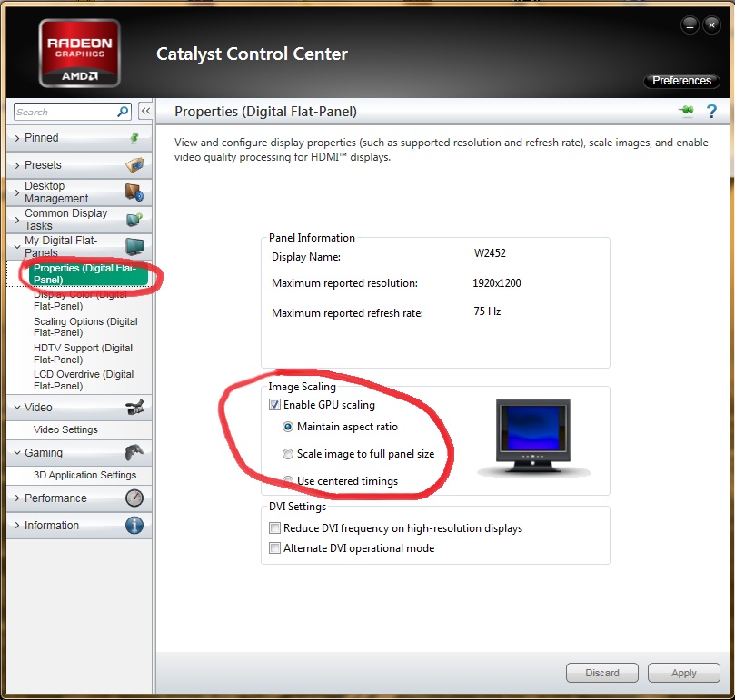Uncheck Enable GPU scaling

point(274,405)
